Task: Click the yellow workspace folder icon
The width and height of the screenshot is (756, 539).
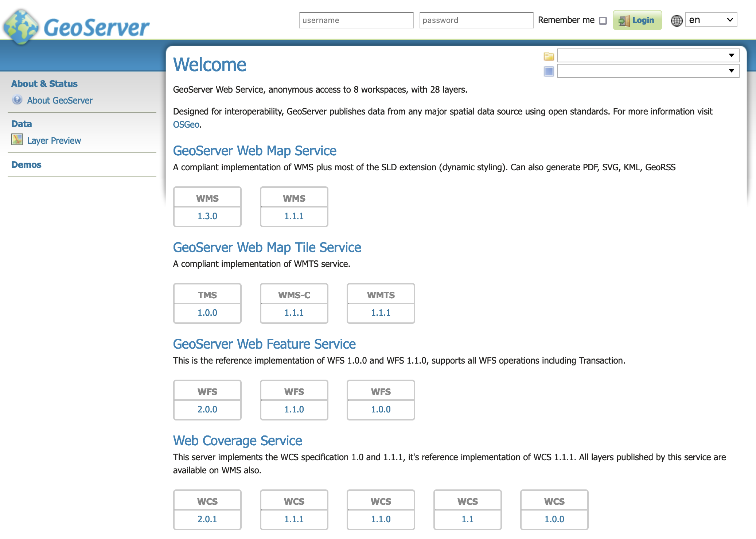Action: 549,56
